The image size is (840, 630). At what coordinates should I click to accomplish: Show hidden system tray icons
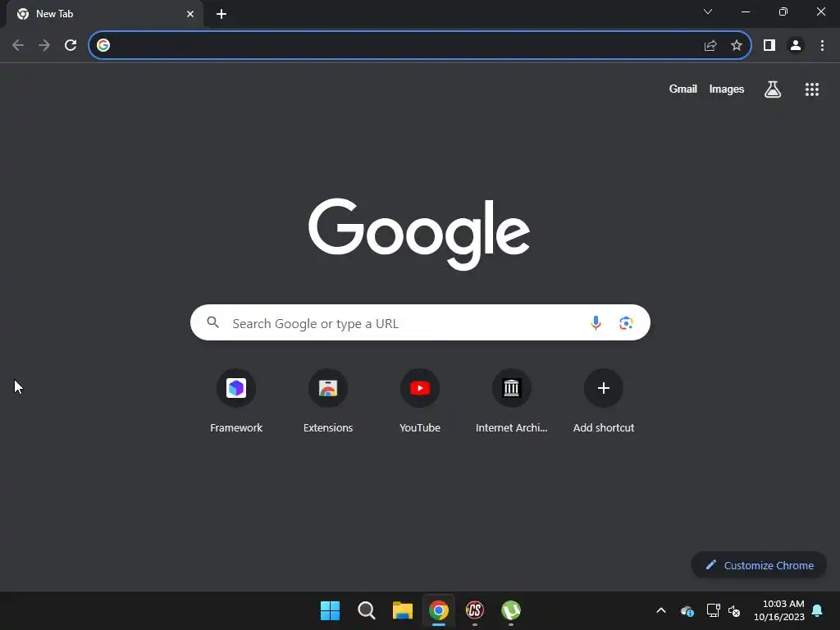tap(661, 610)
